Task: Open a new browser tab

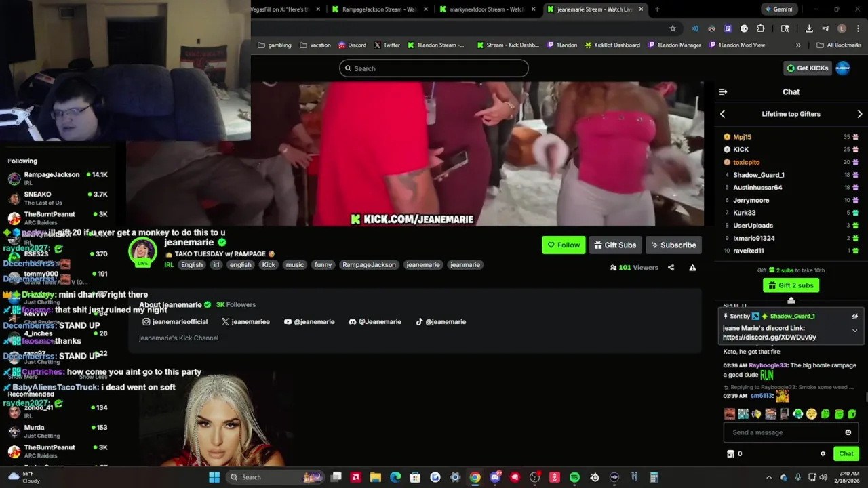Action: point(657,9)
